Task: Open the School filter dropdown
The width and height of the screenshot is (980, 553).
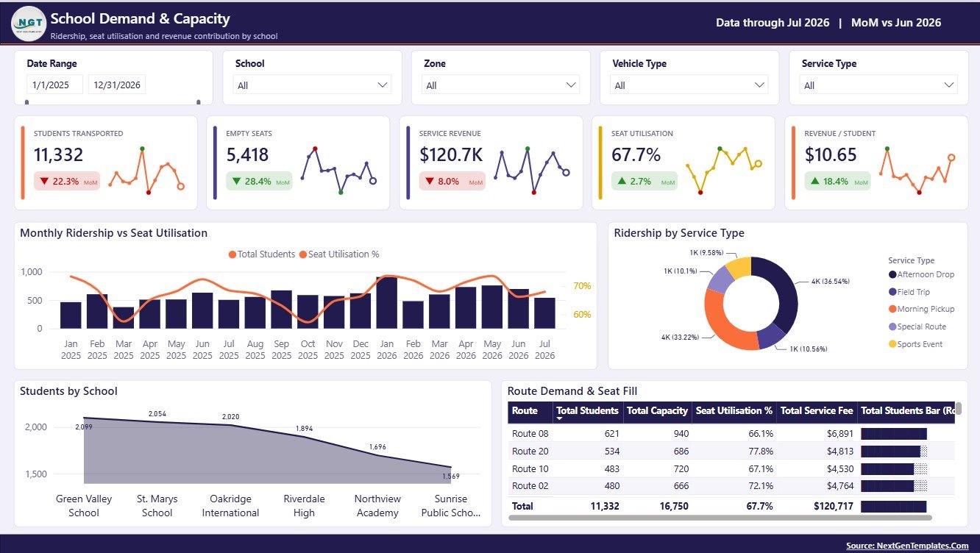Action: pyautogui.click(x=313, y=85)
